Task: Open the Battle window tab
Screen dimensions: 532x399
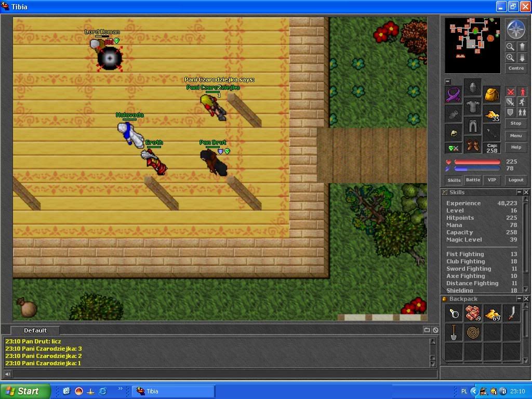Action: coord(473,180)
